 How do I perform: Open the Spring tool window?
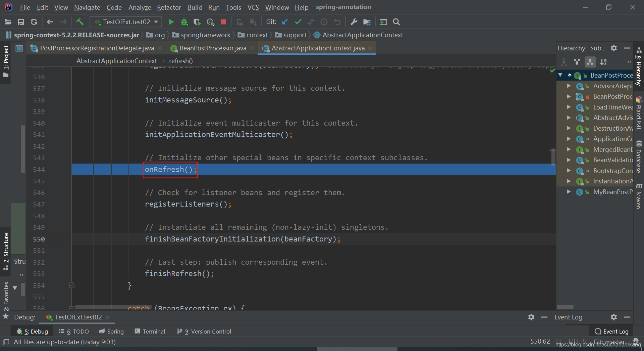112,332
